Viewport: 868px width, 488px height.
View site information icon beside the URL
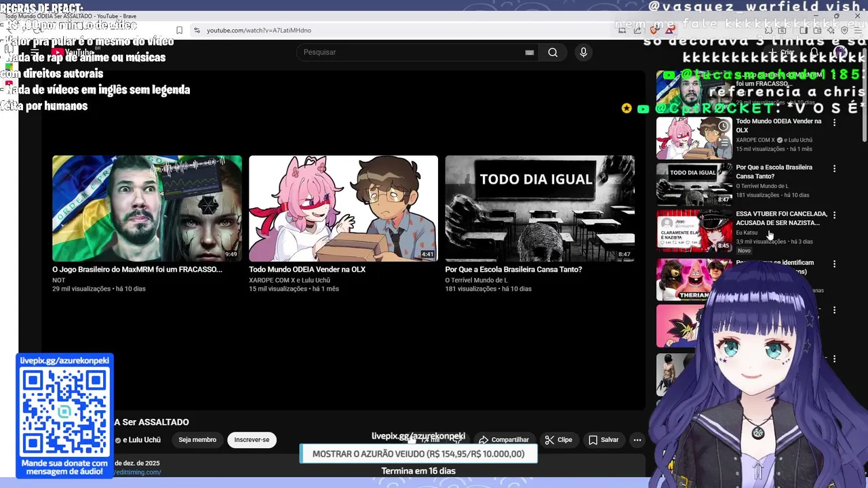[x=197, y=30]
